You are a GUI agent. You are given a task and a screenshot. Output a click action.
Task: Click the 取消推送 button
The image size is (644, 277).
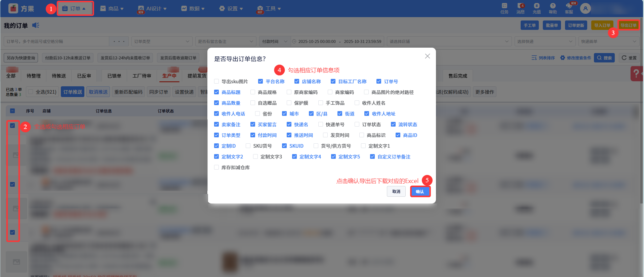tap(98, 92)
